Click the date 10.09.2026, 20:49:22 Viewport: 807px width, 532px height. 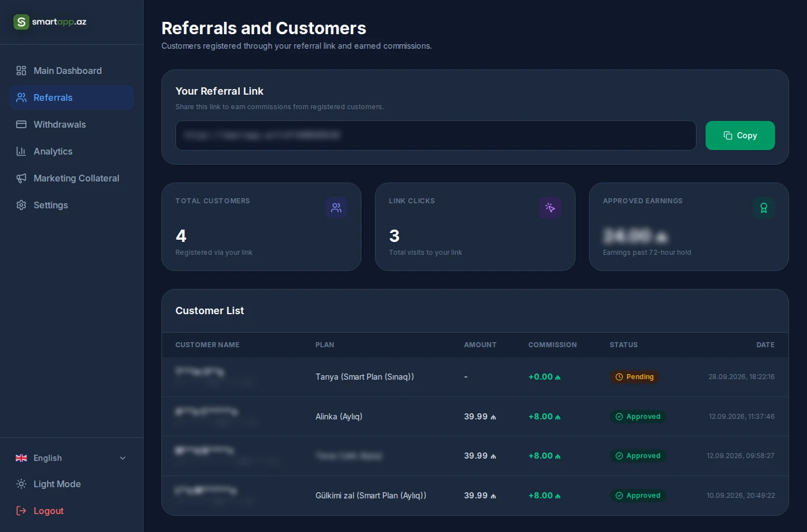click(x=741, y=496)
